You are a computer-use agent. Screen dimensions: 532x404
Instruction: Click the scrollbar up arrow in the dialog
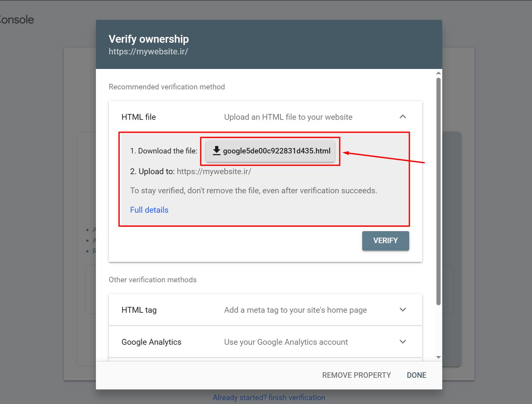tap(438, 73)
